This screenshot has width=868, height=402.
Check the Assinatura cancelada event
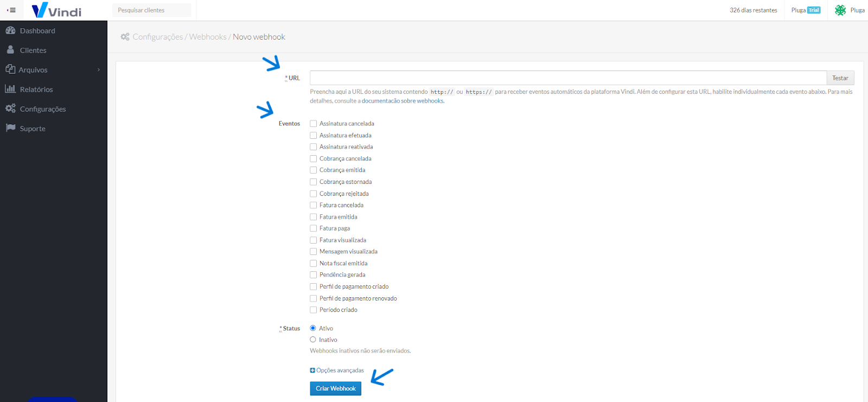(314, 124)
